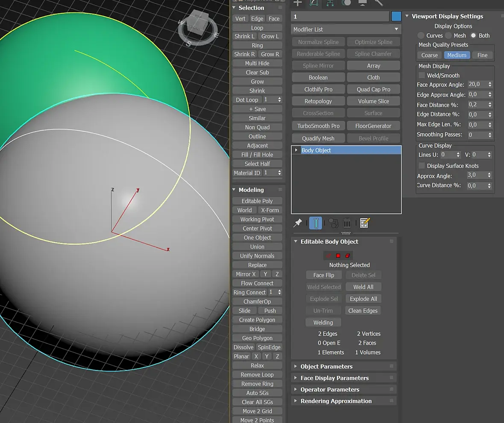
Task: Click Operator Parameters grip handle
Action: tap(392, 389)
